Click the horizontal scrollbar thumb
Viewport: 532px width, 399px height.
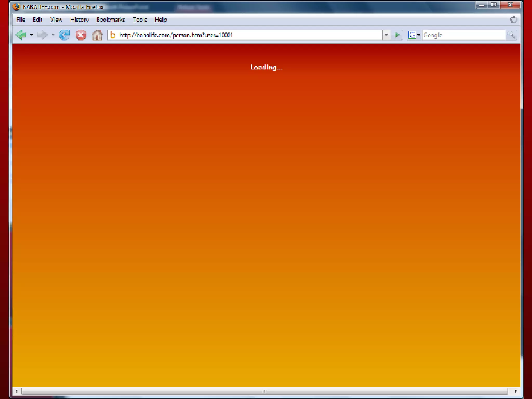click(264, 391)
